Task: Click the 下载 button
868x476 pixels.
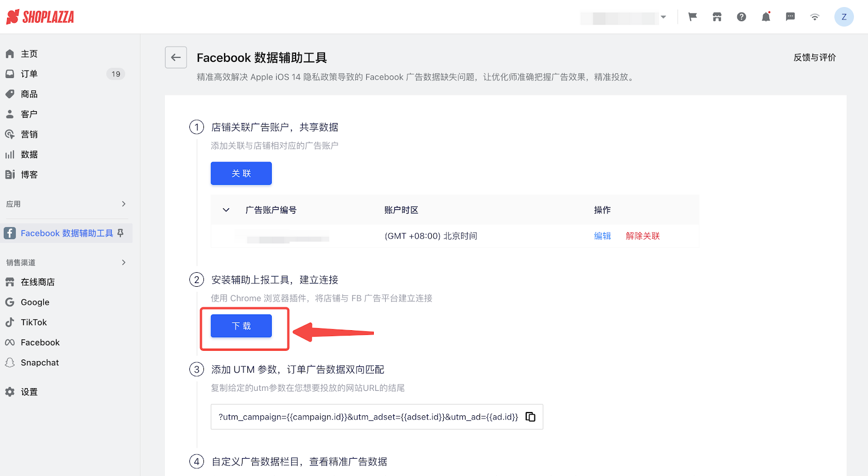Action: [241, 326]
